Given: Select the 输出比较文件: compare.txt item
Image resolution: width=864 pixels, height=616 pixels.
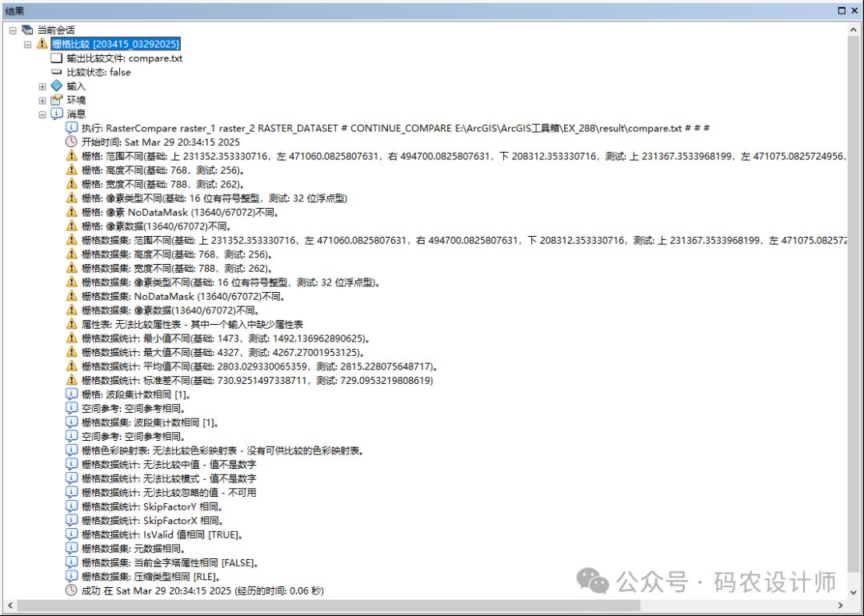Looking at the screenshot, I should tap(124, 58).
